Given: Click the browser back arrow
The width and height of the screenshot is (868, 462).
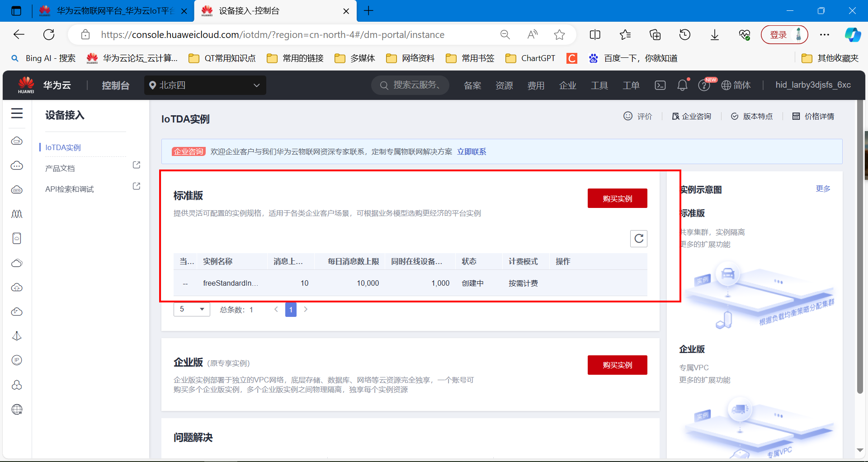Looking at the screenshot, I should (19, 35).
